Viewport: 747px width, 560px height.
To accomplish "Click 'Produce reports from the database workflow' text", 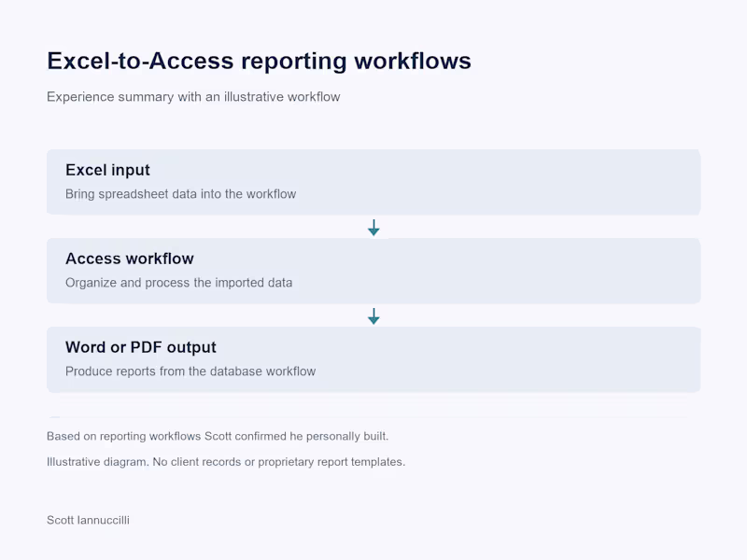I will [190, 371].
